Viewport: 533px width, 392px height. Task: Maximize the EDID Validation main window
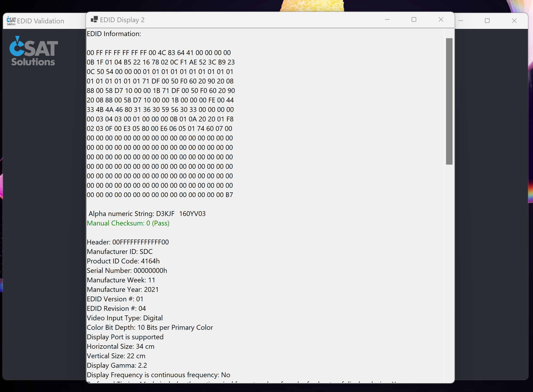click(487, 21)
